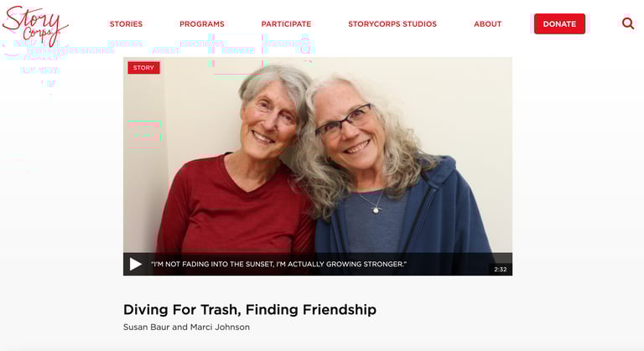The height and width of the screenshot is (351, 644).
Task: Click the faded duplicate STORY label on photo
Action: (x=143, y=135)
